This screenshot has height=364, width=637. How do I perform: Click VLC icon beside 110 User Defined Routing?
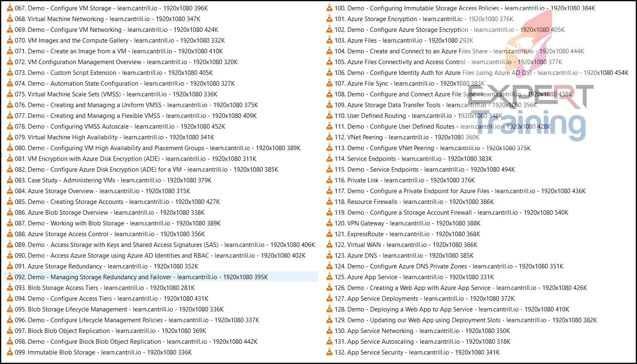click(329, 115)
